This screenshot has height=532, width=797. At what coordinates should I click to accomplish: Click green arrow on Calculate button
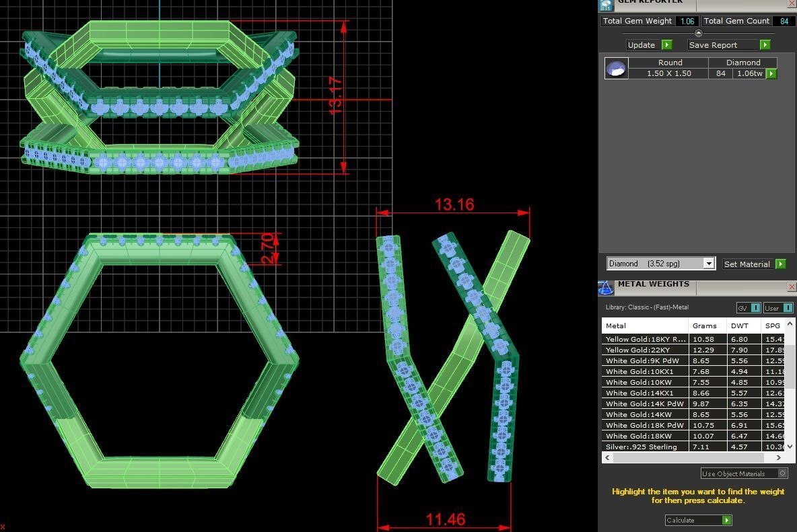pyautogui.click(x=727, y=520)
